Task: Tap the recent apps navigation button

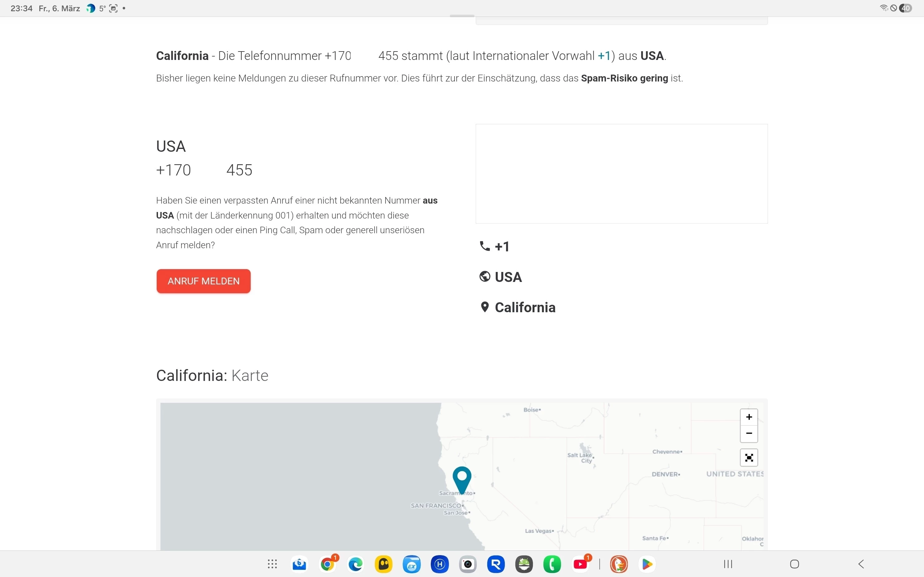Action: (x=728, y=564)
